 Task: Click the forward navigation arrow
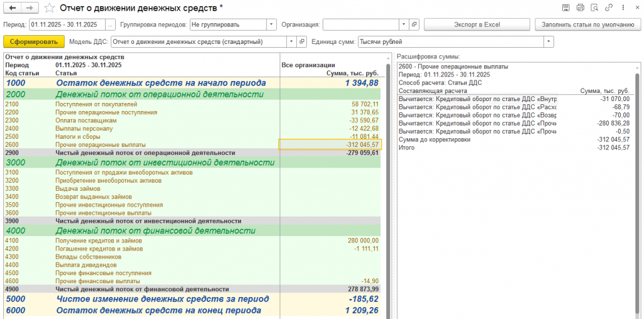tap(29, 8)
